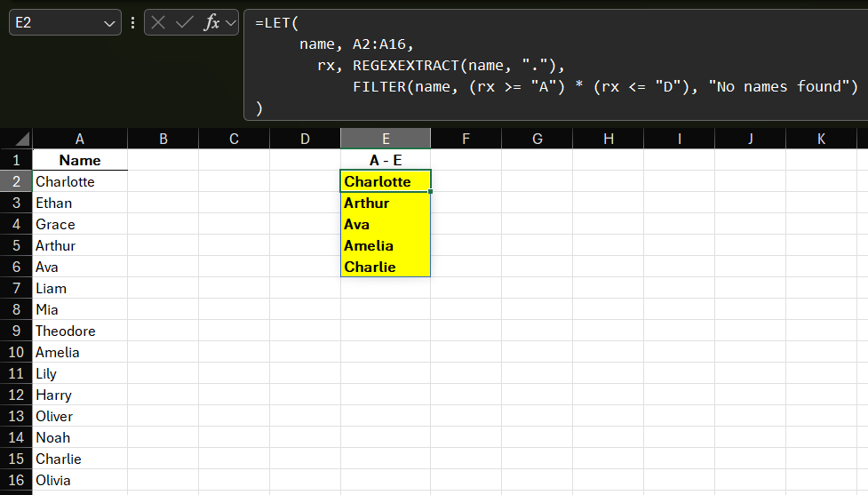Select cell A5 containing Arthur

coord(80,245)
